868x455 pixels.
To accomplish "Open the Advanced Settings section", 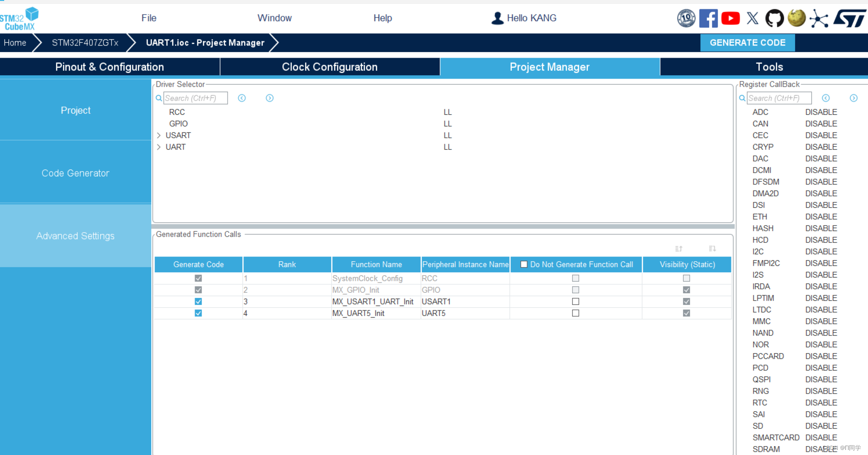I will coord(76,236).
